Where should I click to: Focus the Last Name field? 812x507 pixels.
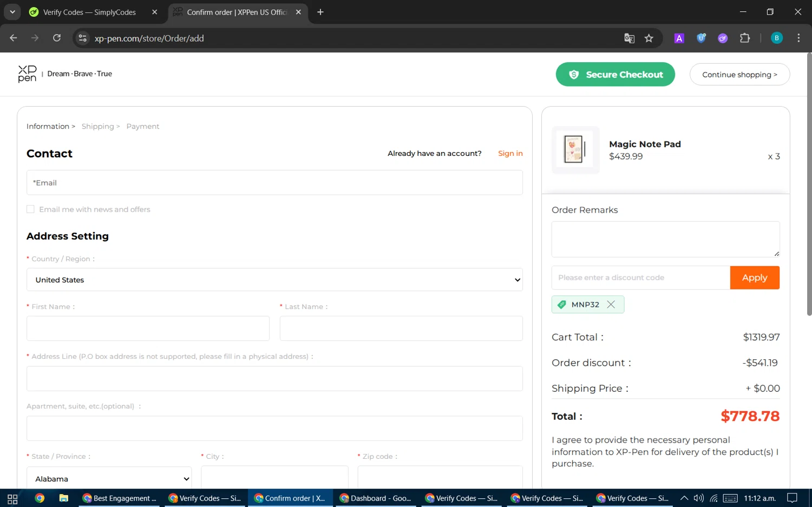click(x=401, y=328)
